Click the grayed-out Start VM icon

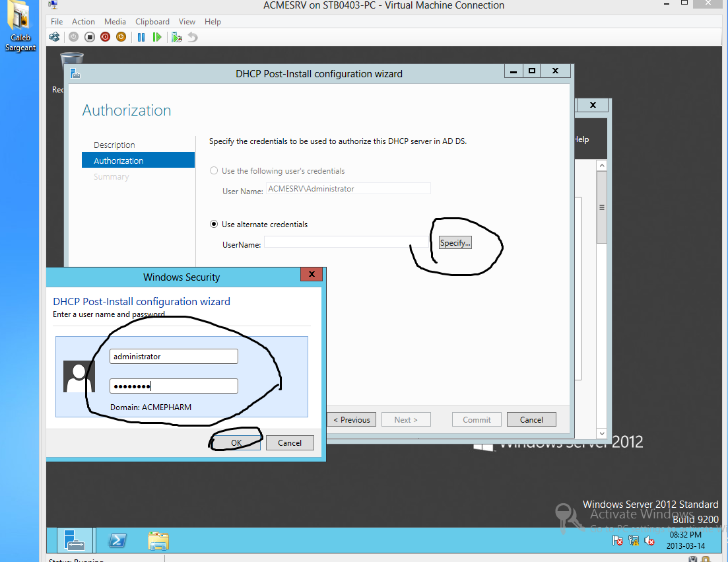(x=73, y=37)
